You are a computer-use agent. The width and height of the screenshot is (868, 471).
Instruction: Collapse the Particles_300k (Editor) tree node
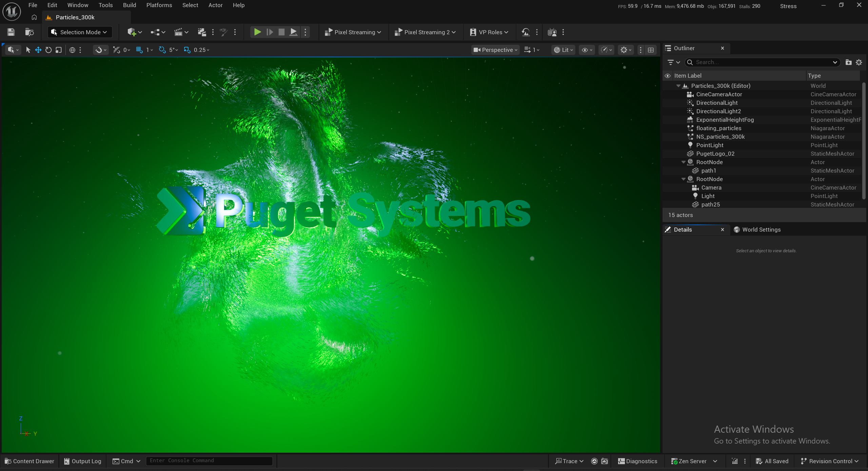click(x=678, y=86)
